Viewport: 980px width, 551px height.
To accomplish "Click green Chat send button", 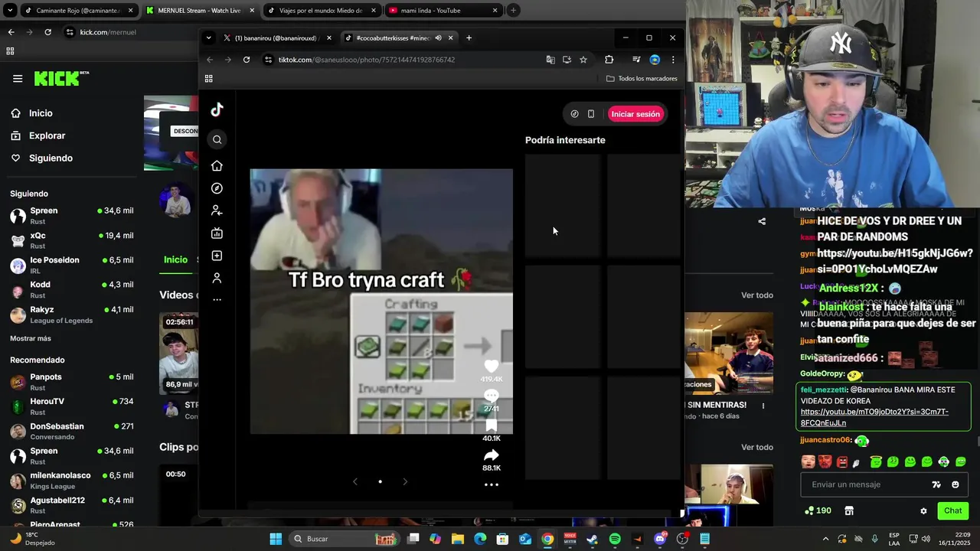I will click(x=952, y=510).
